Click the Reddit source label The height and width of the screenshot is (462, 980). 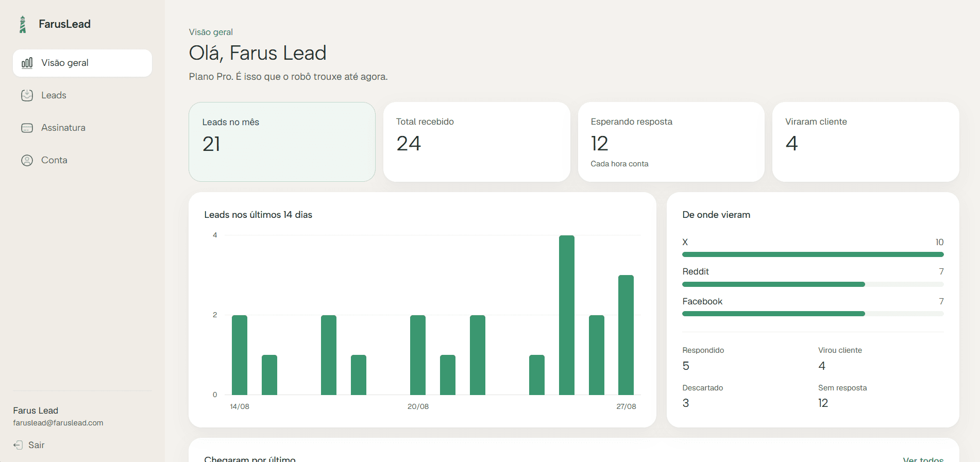click(696, 271)
